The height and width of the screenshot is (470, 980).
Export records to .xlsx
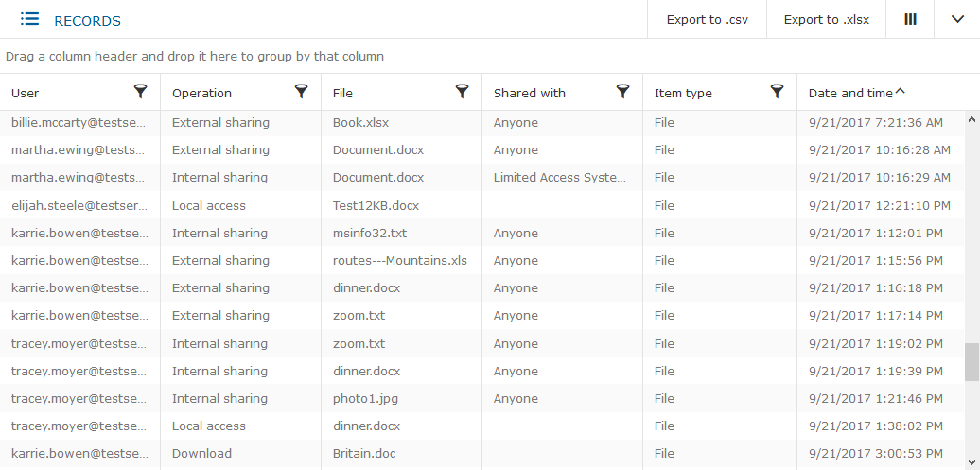pyautogui.click(x=826, y=20)
